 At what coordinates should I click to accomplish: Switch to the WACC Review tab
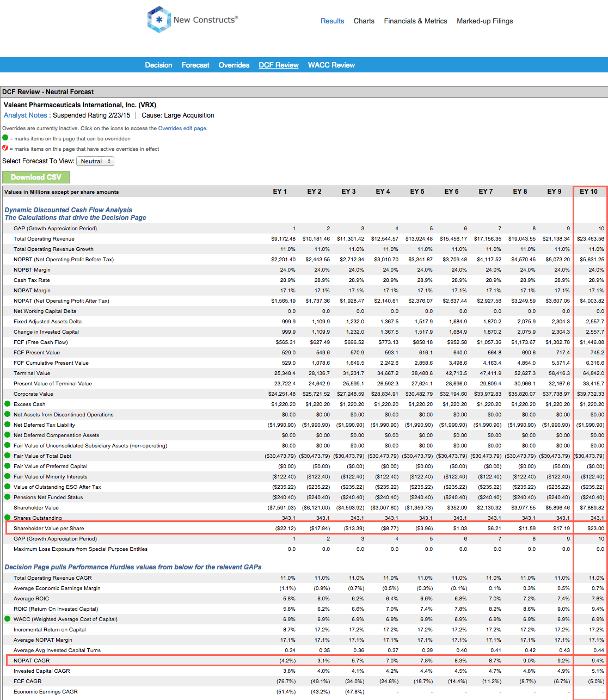click(x=331, y=65)
